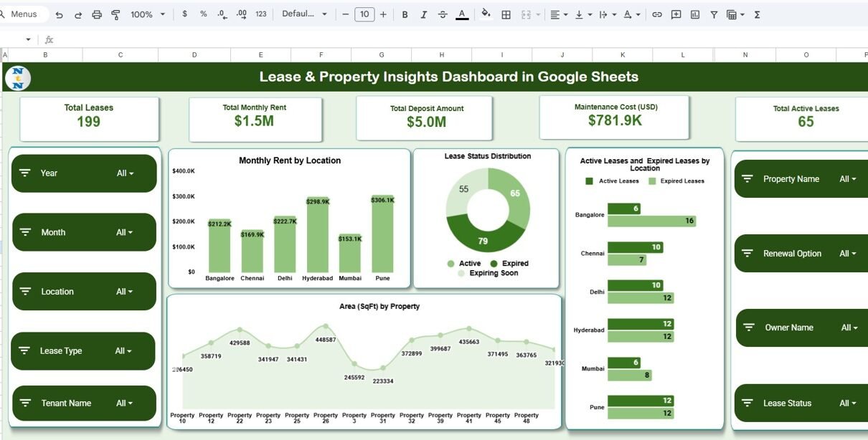Click the font size input field
The image size is (868, 440).
coord(364,14)
